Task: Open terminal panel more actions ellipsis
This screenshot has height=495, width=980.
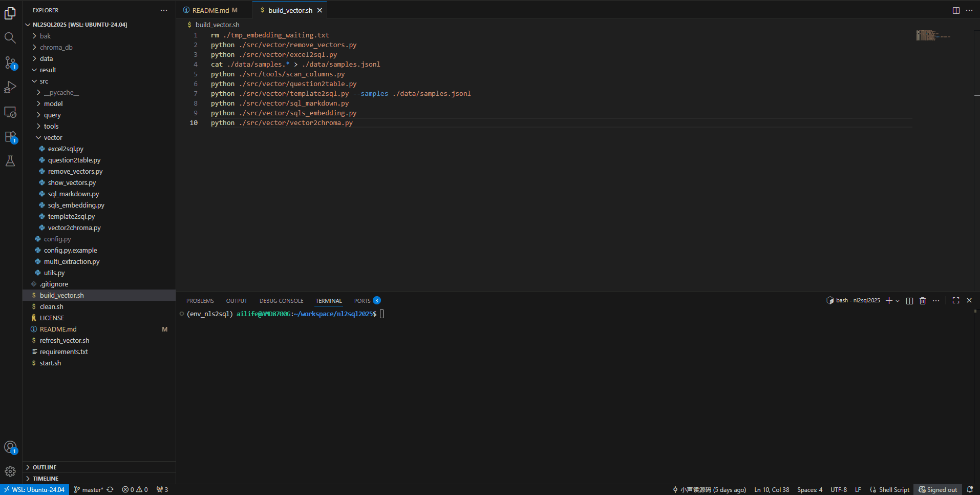Action: pos(936,301)
